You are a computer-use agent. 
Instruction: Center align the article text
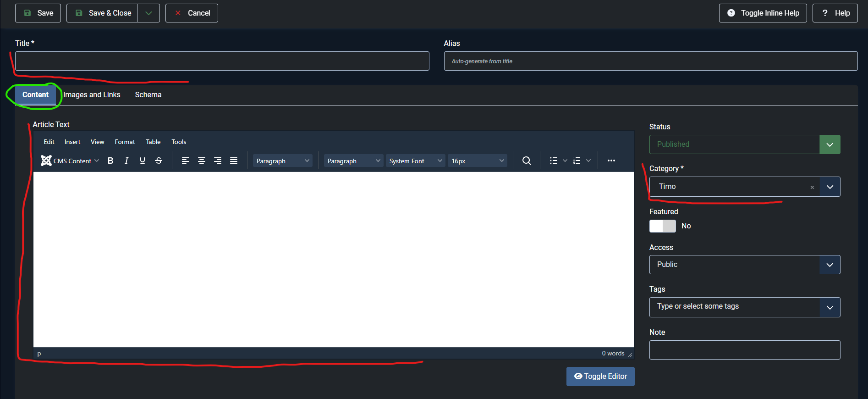coord(201,161)
